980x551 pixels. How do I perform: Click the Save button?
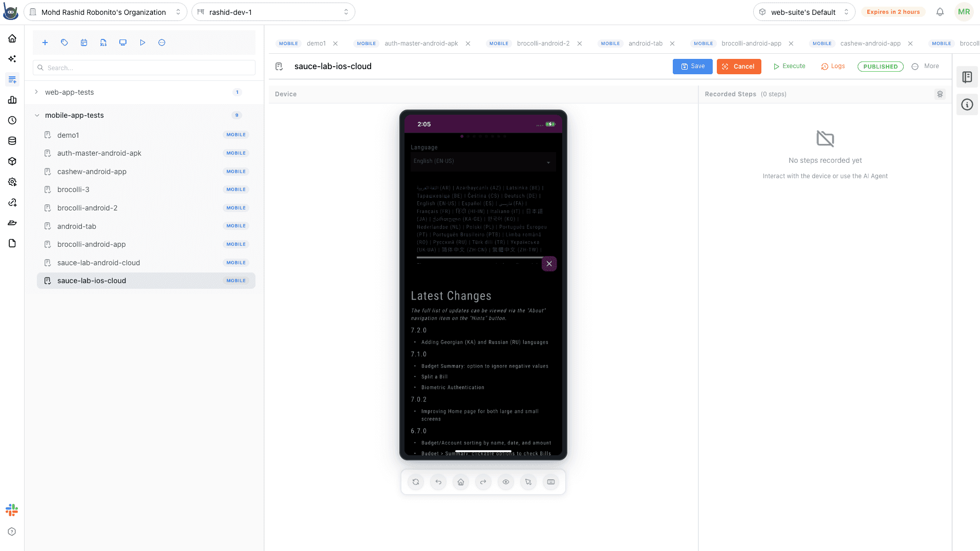tap(692, 67)
